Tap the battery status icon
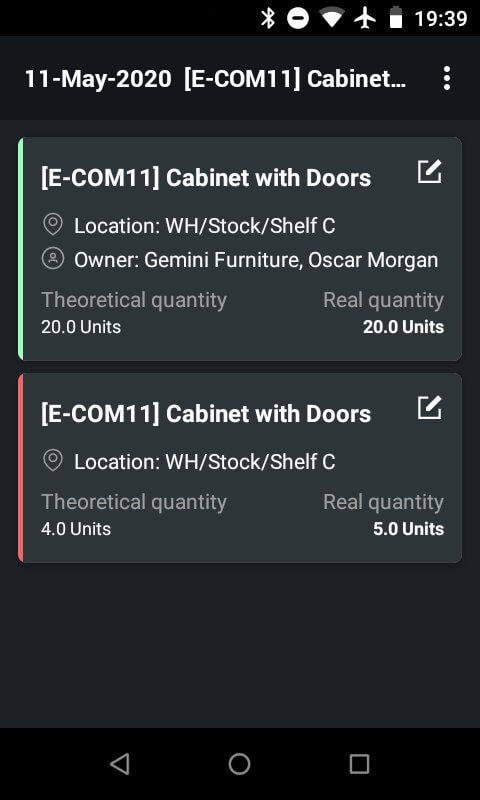The image size is (480, 800). pyautogui.click(x=396, y=19)
